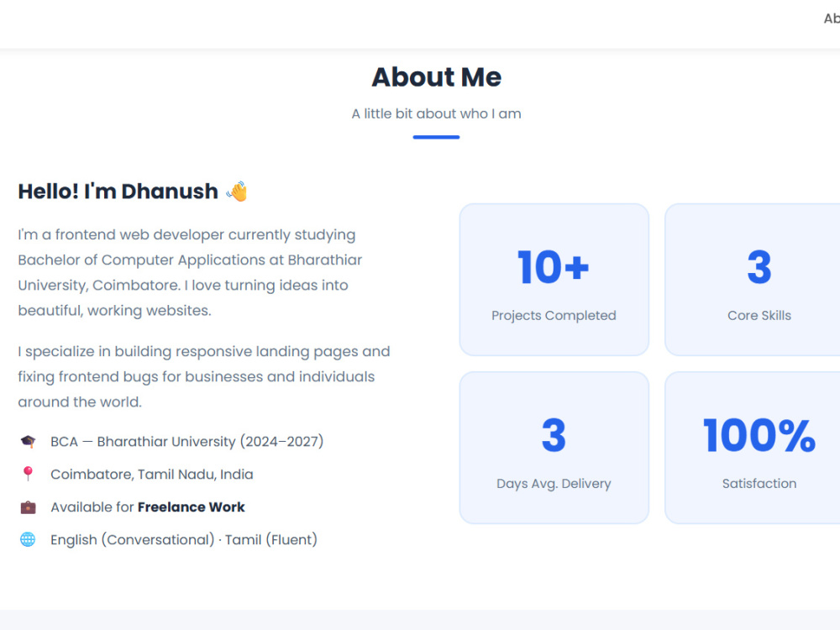Click the Projects Completed label

coord(554,316)
